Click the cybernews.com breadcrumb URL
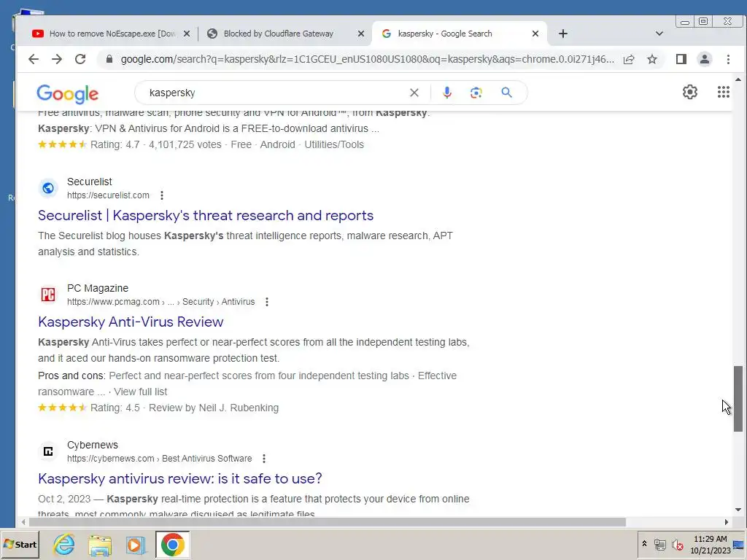 (x=160, y=459)
